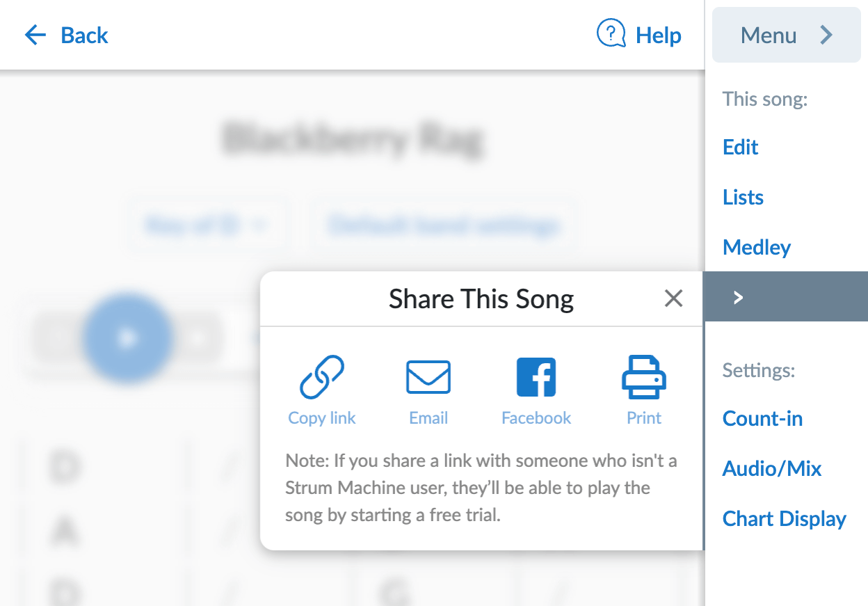Screen dimensions: 868x606
Task: Close the Share This Song dialog
Action: pyautogui.click(x=673, y=298)
